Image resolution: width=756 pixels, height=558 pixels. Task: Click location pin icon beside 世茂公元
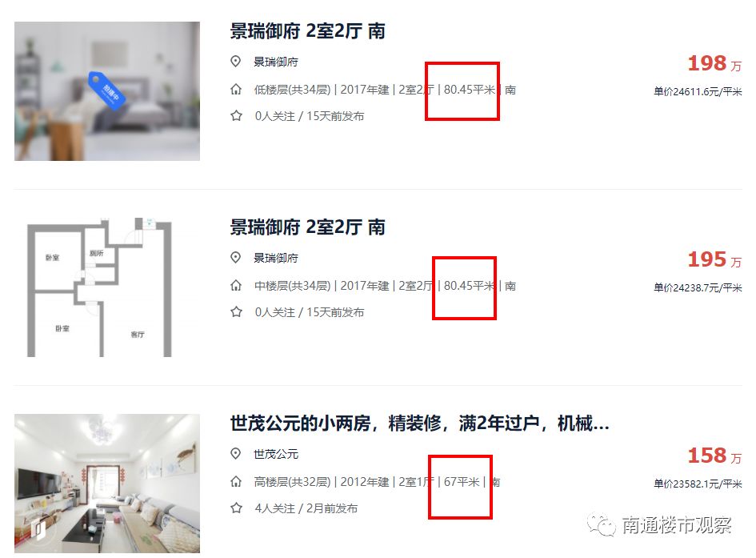(235, 453)
